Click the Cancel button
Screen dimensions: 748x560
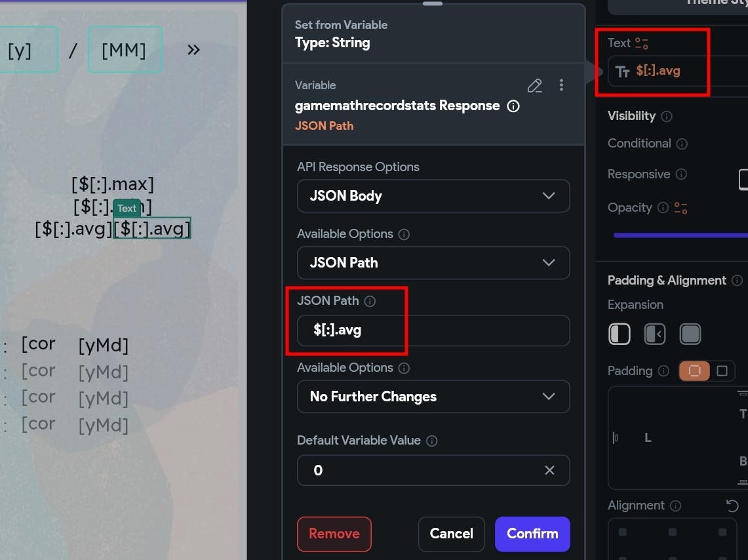[451, 534]
